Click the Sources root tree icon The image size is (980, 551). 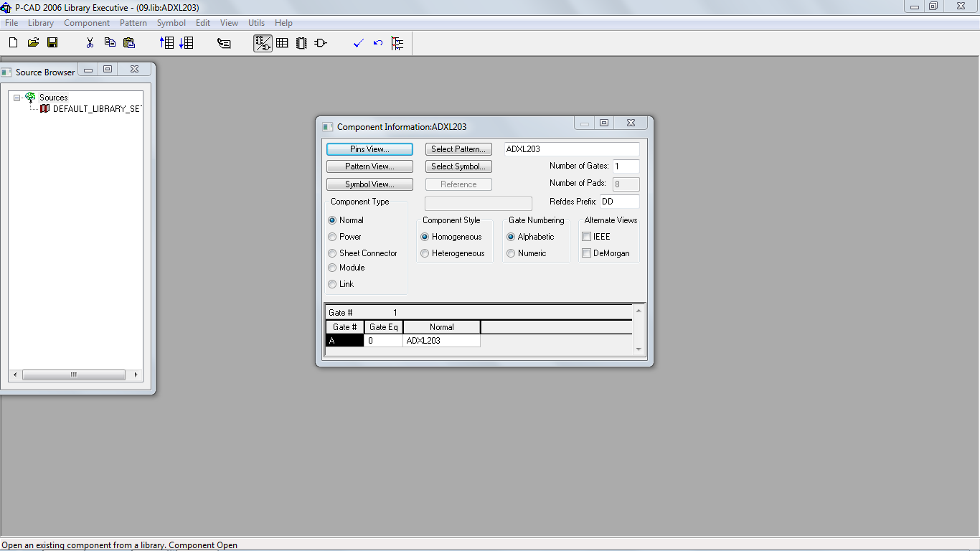30,97
